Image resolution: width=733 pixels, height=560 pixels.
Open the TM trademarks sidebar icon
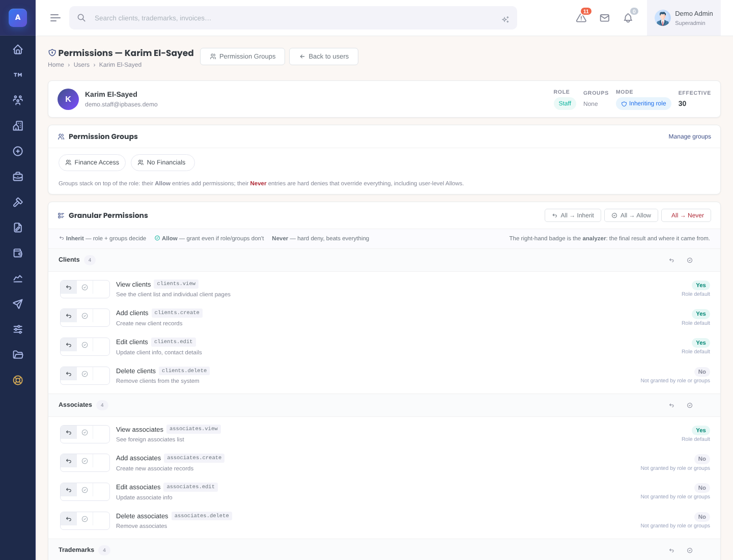tap(18, 75)
